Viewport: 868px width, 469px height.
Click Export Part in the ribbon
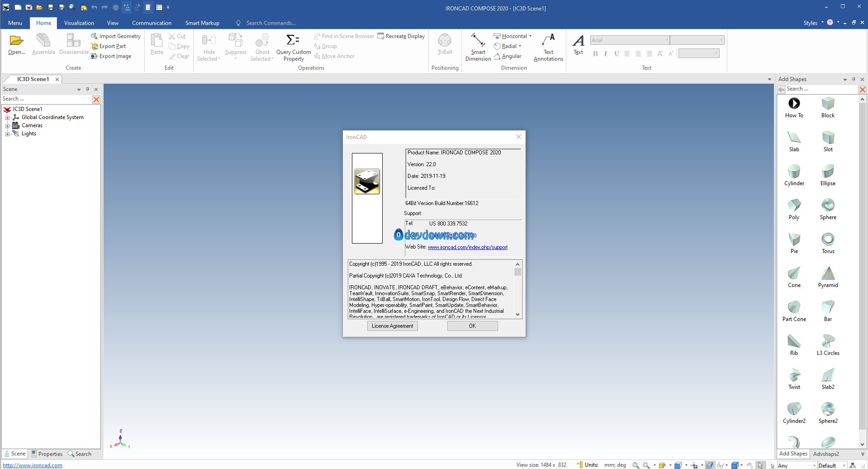[109, 46]
